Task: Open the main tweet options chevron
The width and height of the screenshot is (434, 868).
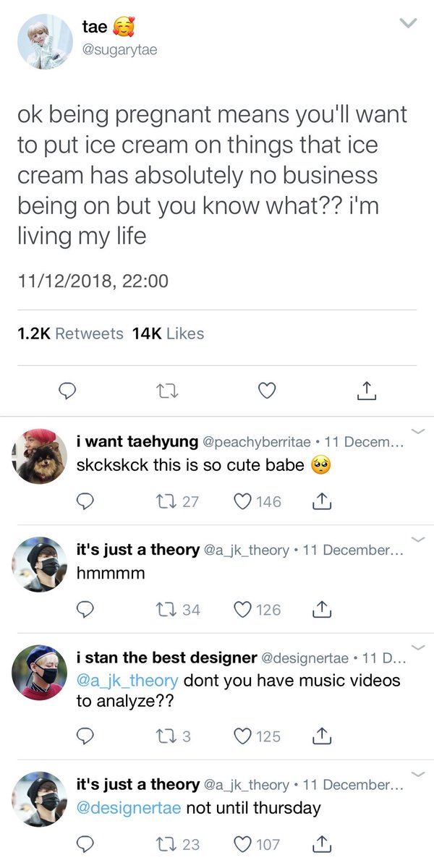Action: (x=409, y=24)
